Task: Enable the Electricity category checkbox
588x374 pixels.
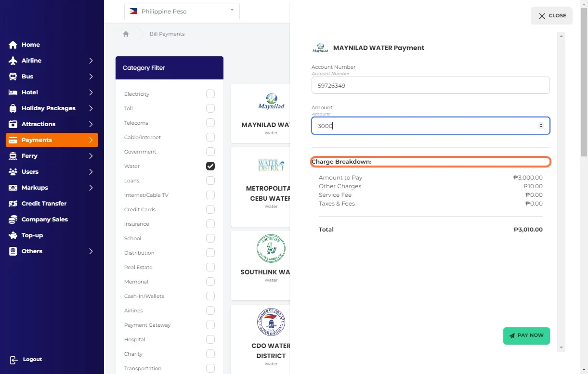Action: (210, 94)
